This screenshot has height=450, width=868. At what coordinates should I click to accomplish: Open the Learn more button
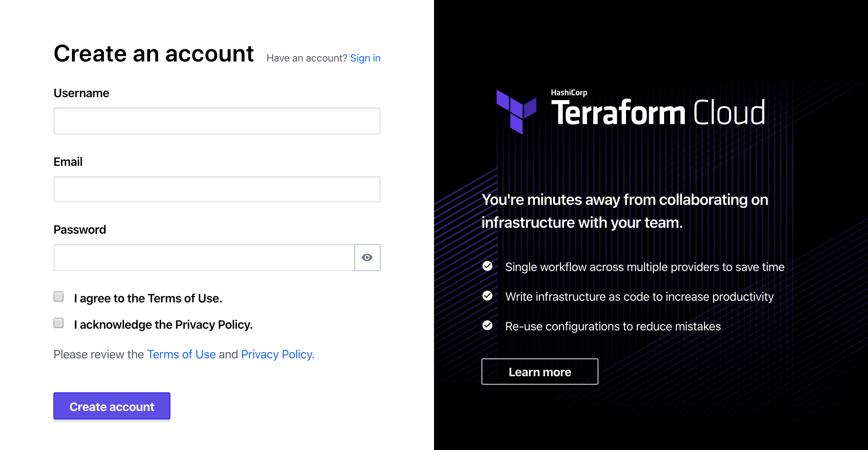tap(540, 372)
